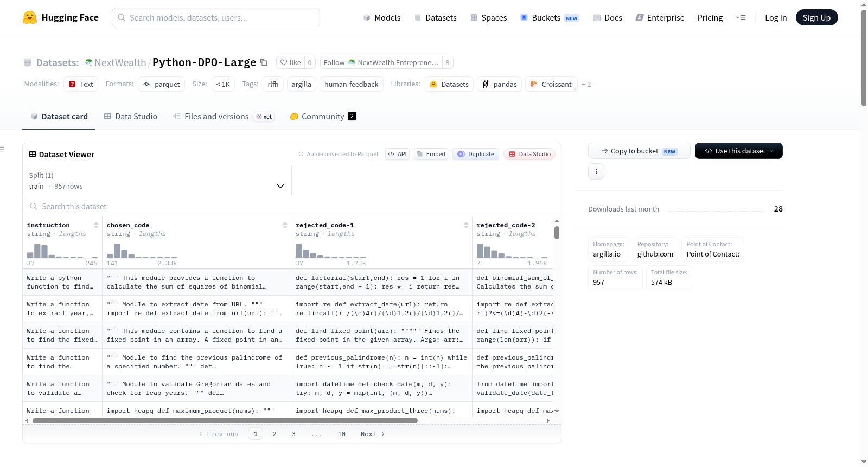Open the argilla.io homepage link
Viewport: 868px width, 467px height.
(x=607, y=254)
